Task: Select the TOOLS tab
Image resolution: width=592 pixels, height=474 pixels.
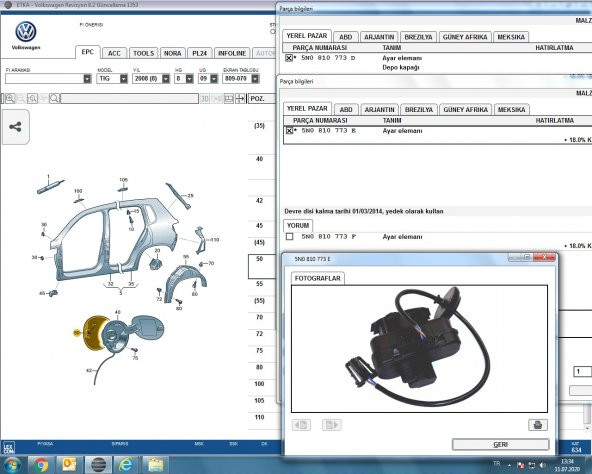Action: pyautogui.click(x=143, y=53)
